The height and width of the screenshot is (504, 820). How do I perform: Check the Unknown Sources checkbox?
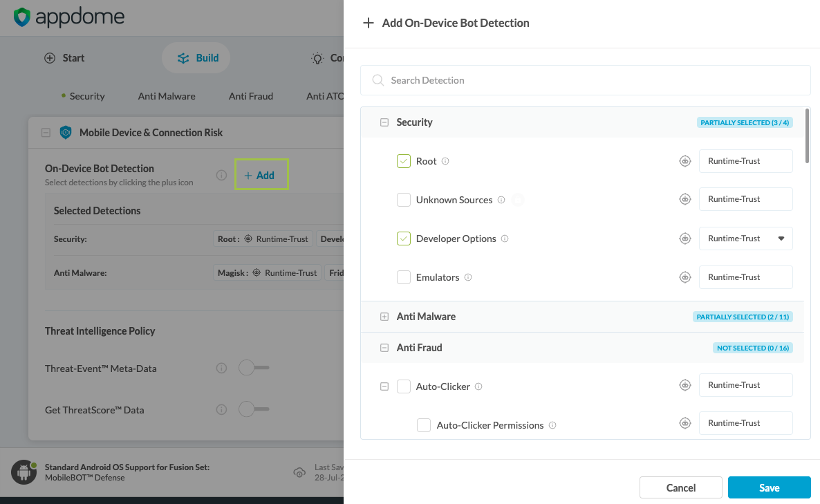[404, 200]
